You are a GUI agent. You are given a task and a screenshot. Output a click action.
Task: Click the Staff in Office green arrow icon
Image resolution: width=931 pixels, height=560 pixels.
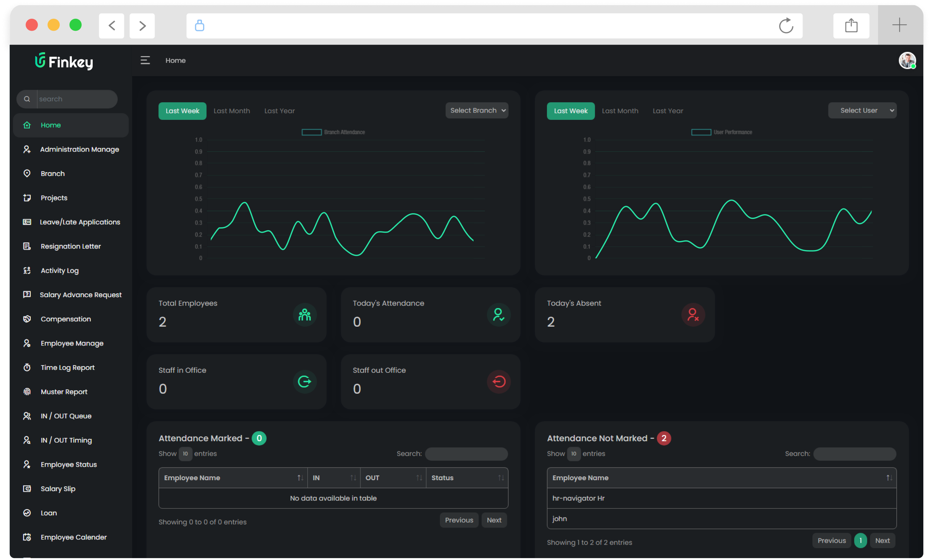[304, 381]
